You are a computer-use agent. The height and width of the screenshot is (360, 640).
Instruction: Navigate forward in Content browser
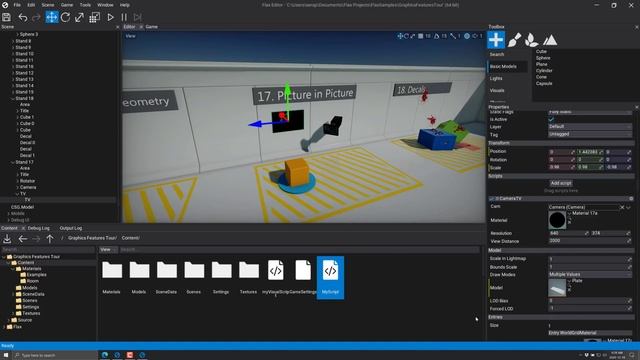click(36, 239)
